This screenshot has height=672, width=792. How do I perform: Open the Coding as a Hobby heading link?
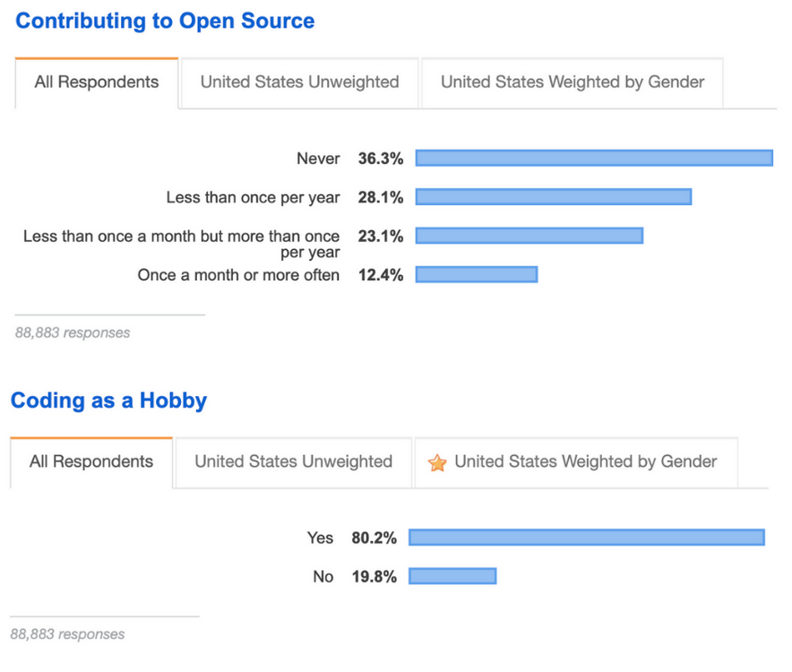coord(108,401)
